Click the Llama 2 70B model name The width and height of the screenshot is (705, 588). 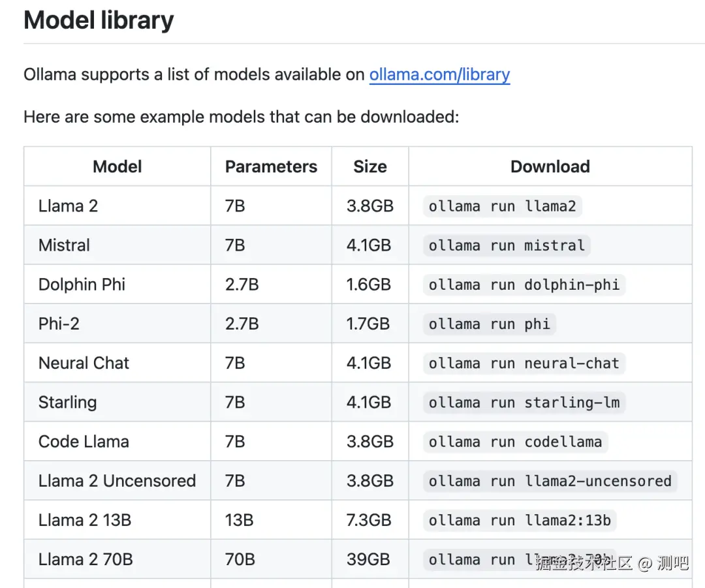[86, 559]
